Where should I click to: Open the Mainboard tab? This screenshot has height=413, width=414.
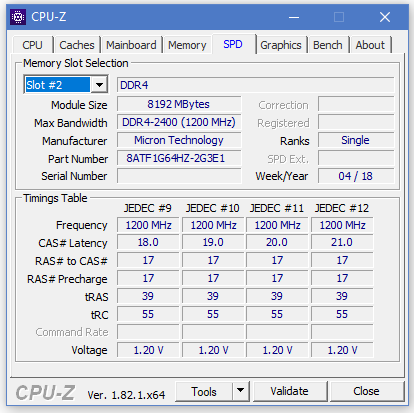[131, 45]
